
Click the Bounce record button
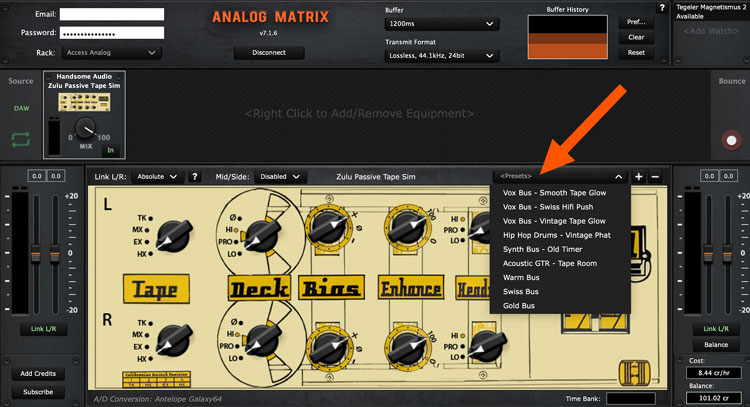tap(731, 140)
